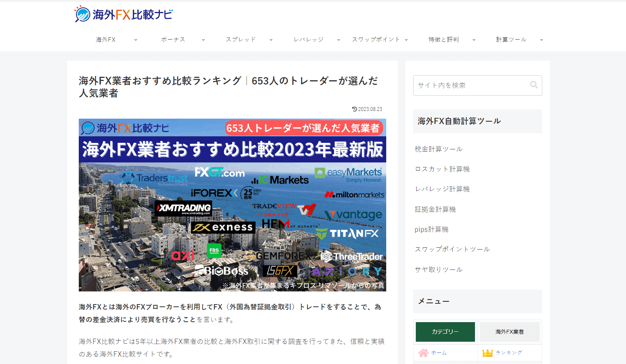Open the レバレッジ menu

(309, 40)
